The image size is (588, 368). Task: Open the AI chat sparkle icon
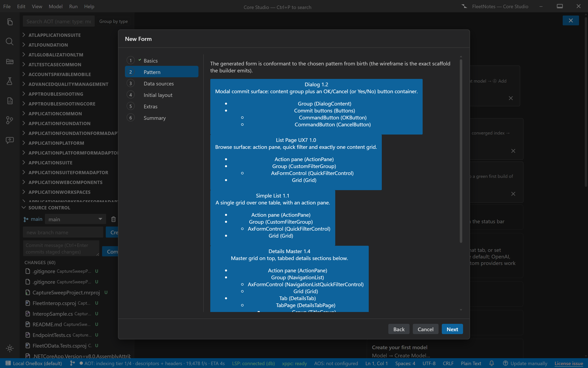pyautogui.click(x=10, y=140)
